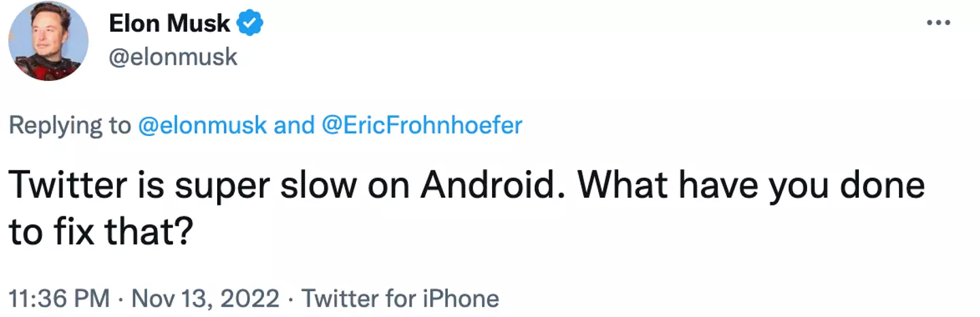
Task: Open the @elonmusk handle under the name
Action: [173, 56]
